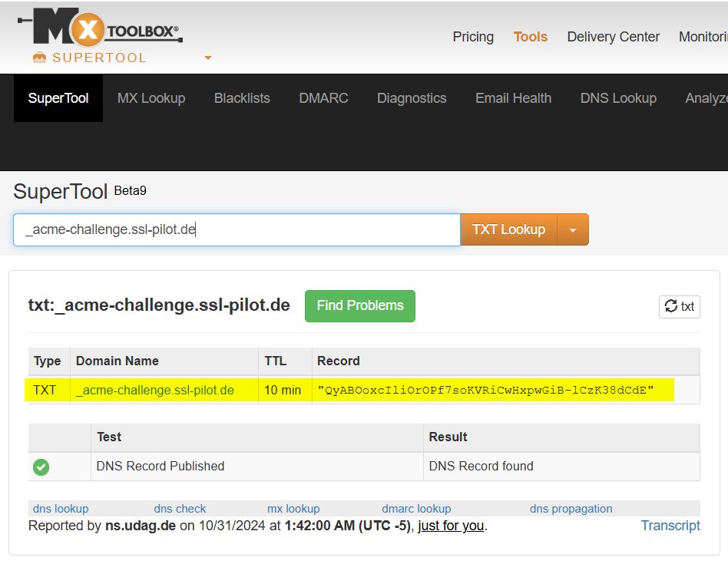This screenshot has width=728, height=564.
Task: Click the Find Problems button
Action: point(360,305)
